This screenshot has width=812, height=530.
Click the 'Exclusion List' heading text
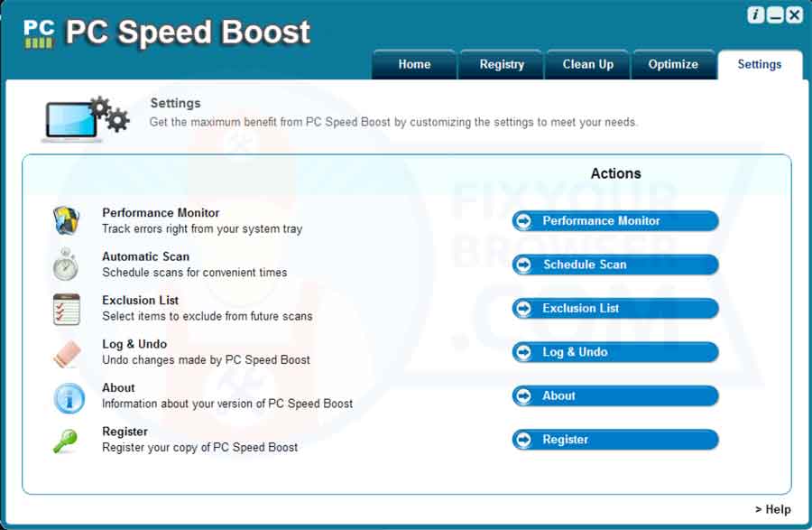[x=141, y=301]
